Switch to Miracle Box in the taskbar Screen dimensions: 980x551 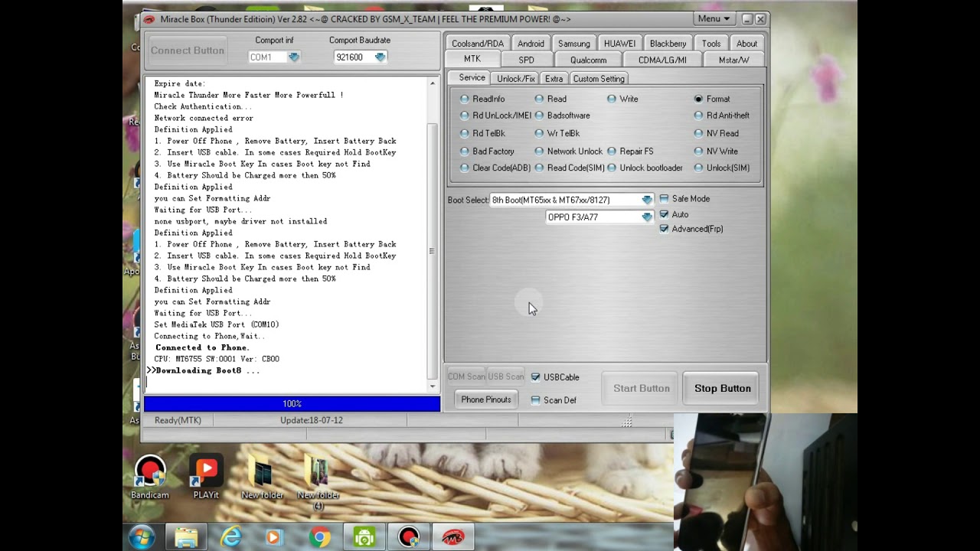pyautogui.click(x=453, y=537)
